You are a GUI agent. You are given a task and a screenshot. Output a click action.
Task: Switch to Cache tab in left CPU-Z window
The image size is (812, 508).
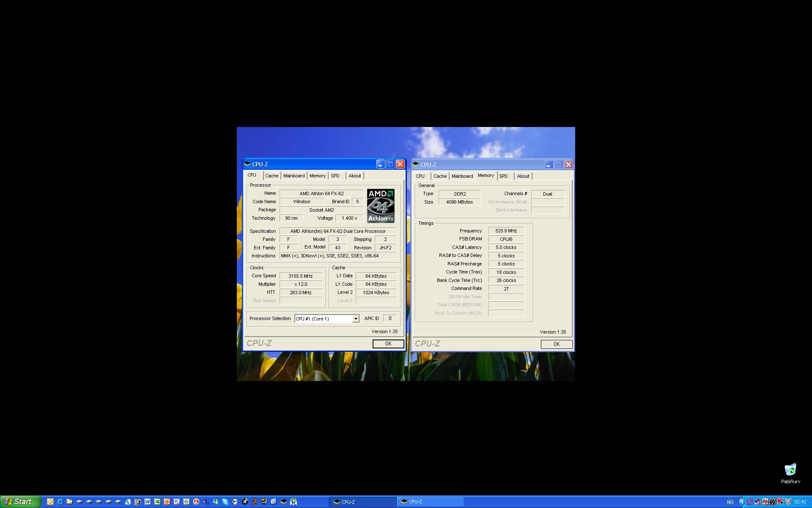(272, 176)
